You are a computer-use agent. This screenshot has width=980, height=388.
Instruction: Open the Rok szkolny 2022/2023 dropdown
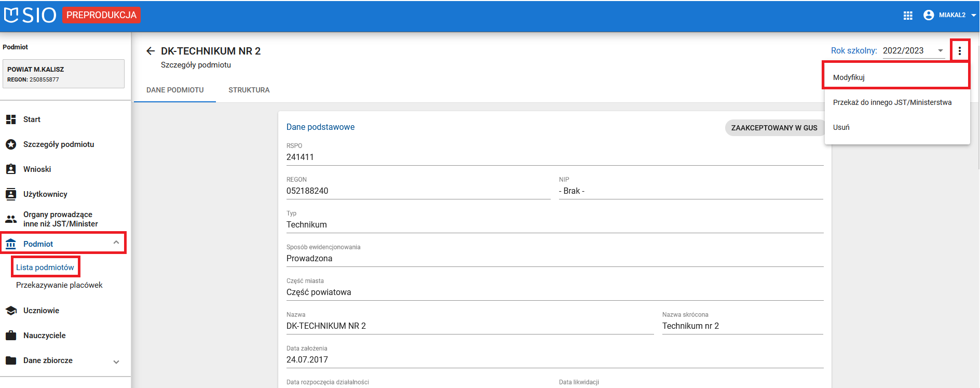pyautogui.click(x=914, y=51)
